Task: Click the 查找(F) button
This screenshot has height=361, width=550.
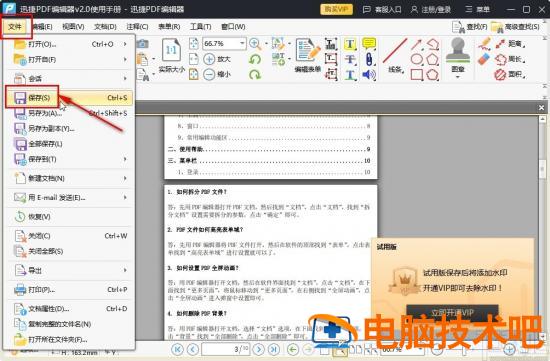Action: (469, 27)
